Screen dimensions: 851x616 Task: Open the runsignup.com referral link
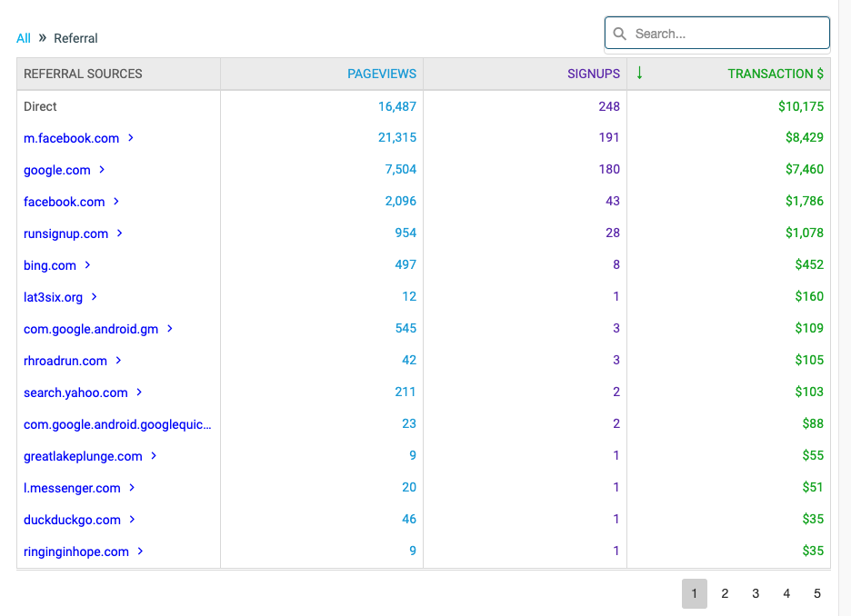pos(65,233)
